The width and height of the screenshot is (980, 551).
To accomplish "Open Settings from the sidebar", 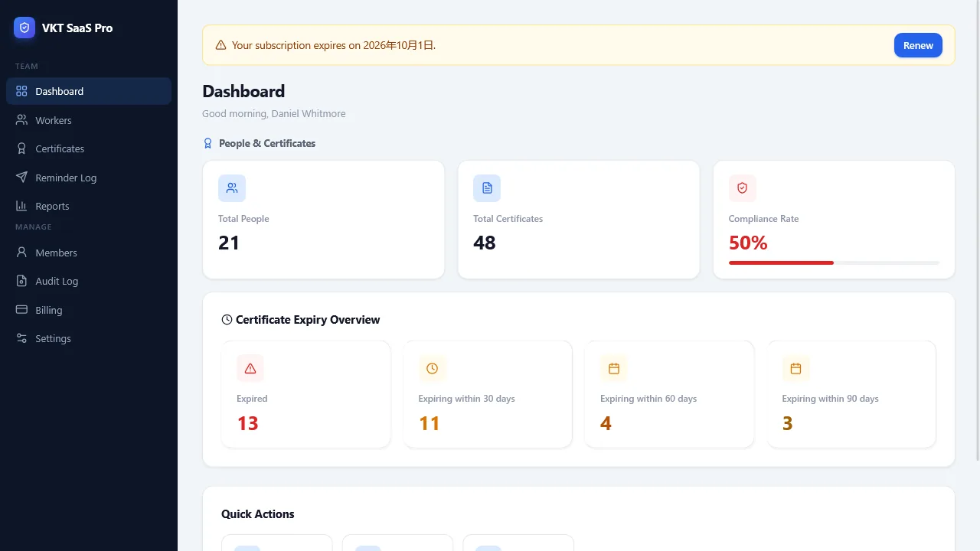I will (89, 338).
